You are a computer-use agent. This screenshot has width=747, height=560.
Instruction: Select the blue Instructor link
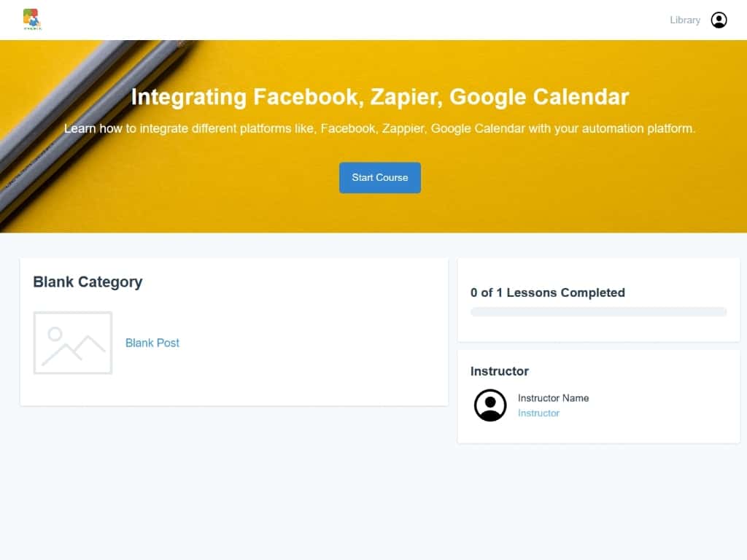(x=538, y=413)
